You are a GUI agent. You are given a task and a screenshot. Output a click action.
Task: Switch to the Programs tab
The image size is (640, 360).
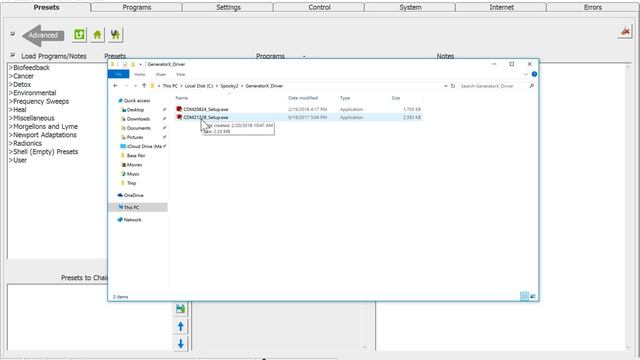tap(137, 7)
